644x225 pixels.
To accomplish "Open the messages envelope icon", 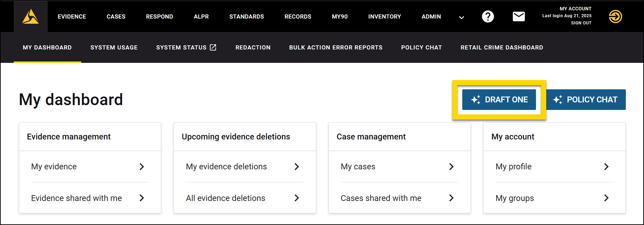I will pyautogui.click(x=518, y=16).
